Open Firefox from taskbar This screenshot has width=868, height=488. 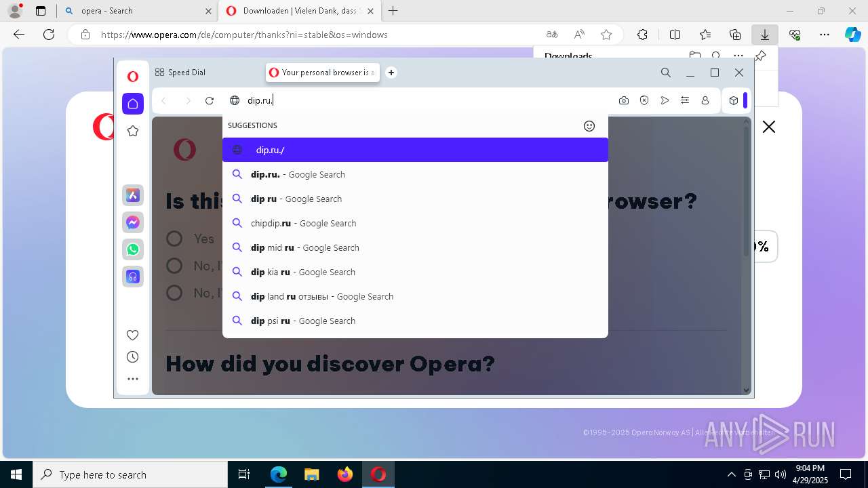click(x=345, y=474)
